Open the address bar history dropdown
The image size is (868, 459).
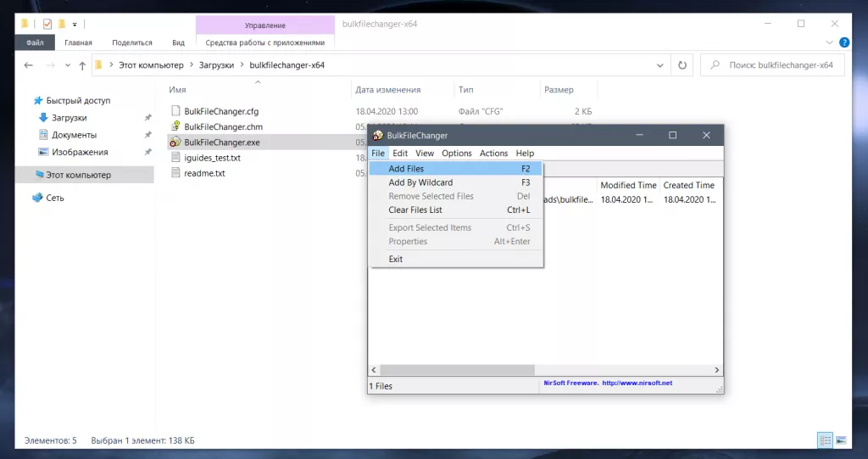pyautogui.click(x=660, y=64)
